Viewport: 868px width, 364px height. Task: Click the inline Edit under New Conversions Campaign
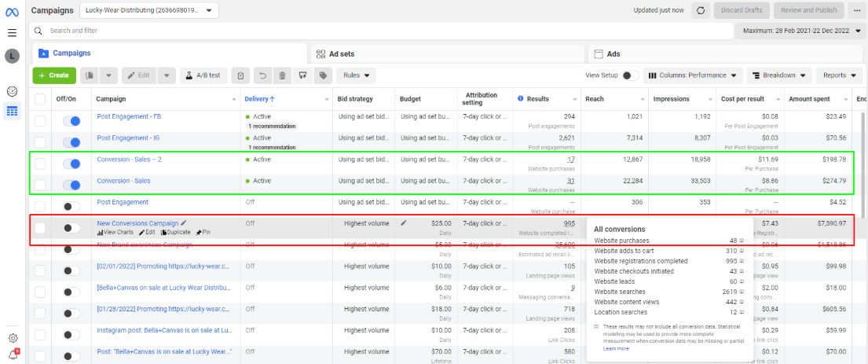coord(147,232)
